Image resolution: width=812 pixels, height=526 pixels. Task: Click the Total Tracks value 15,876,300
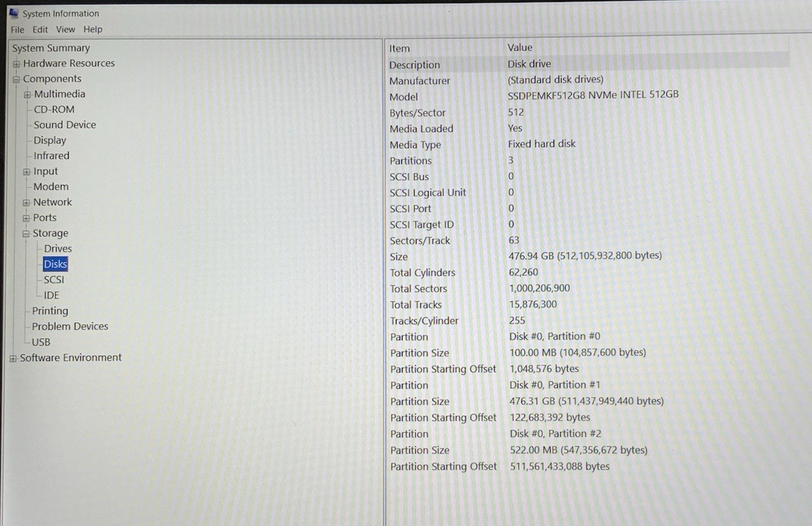533,304
